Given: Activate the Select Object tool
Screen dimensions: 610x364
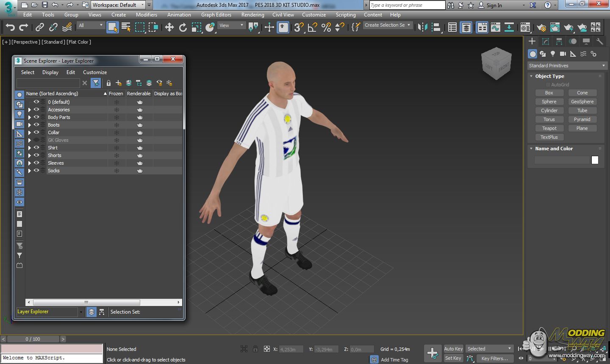Looking at the screenshot, I should point(112,28).
